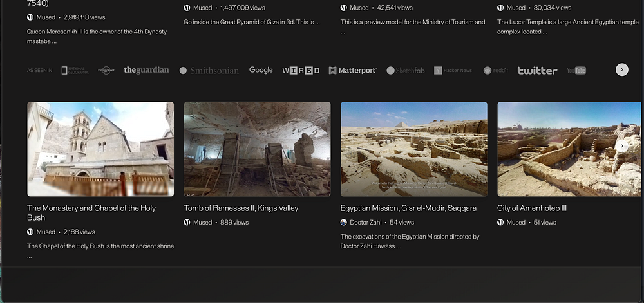Viewport: 644px width, 303px height.
Task: Click 'Go inside the Great Pyramid of Giza' description
Action: click(252, 22)
